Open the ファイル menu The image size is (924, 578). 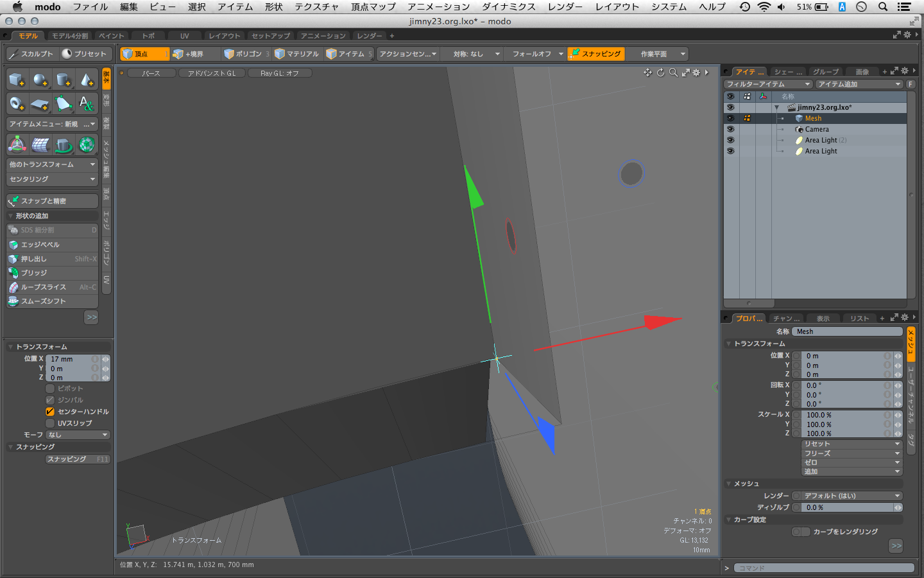[x=90, y=6]
